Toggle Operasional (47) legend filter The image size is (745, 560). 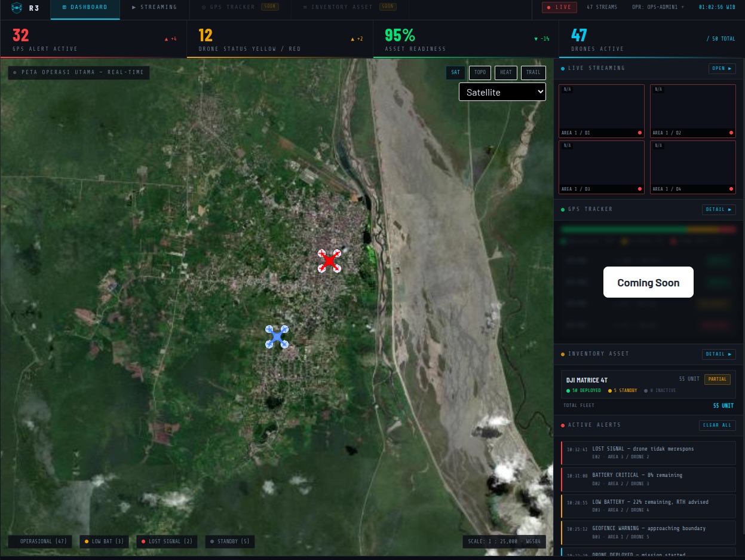click(x=40, y=541)
